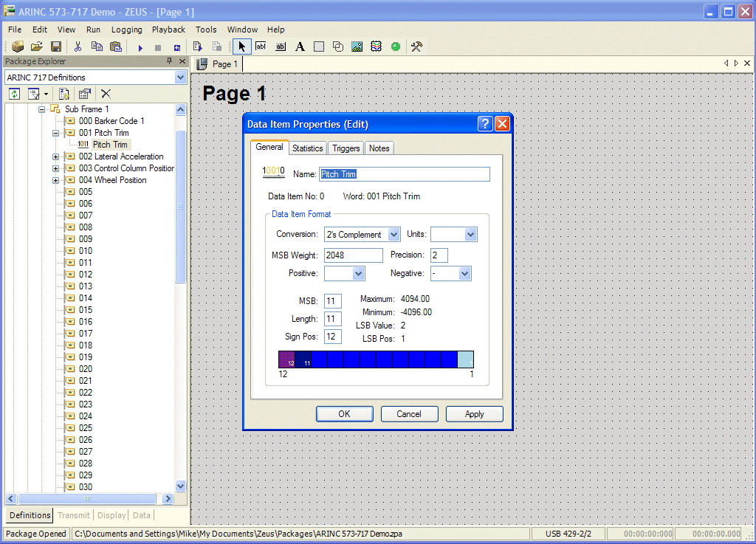Click the delete X icon in Package Explorer
756x544 pixels.
(106, 94)
